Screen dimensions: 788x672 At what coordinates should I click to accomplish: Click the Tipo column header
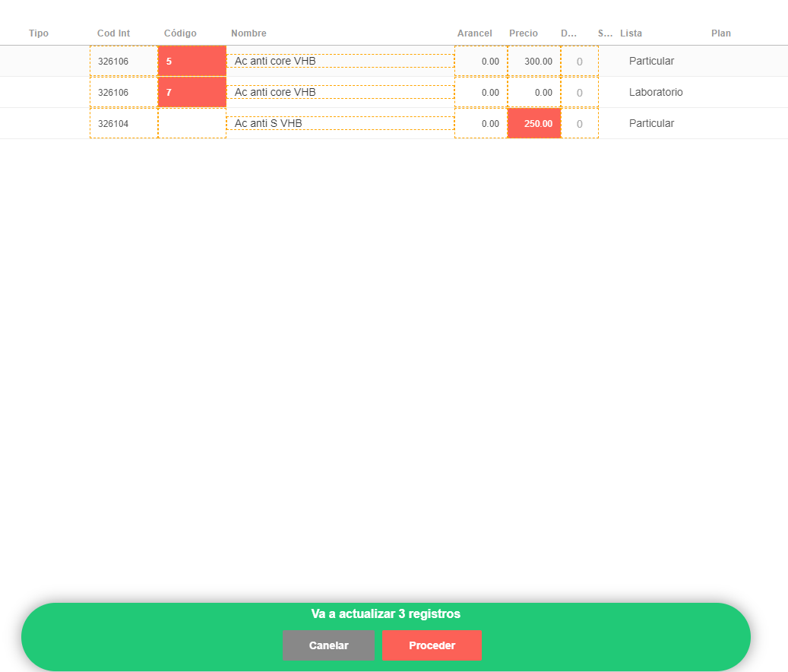(39, 33)
